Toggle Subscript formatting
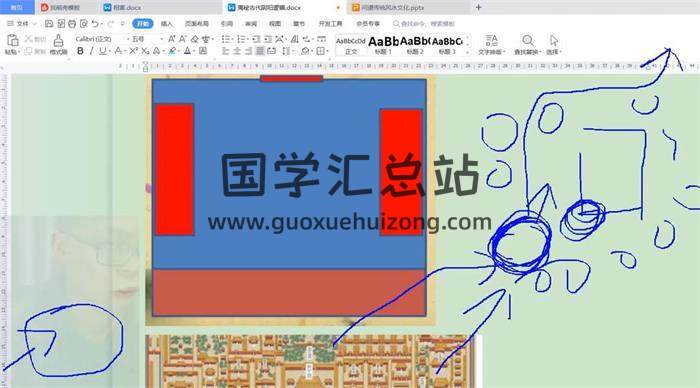Image resolution: width=700 pixels, height=388 pixels. 145,51
